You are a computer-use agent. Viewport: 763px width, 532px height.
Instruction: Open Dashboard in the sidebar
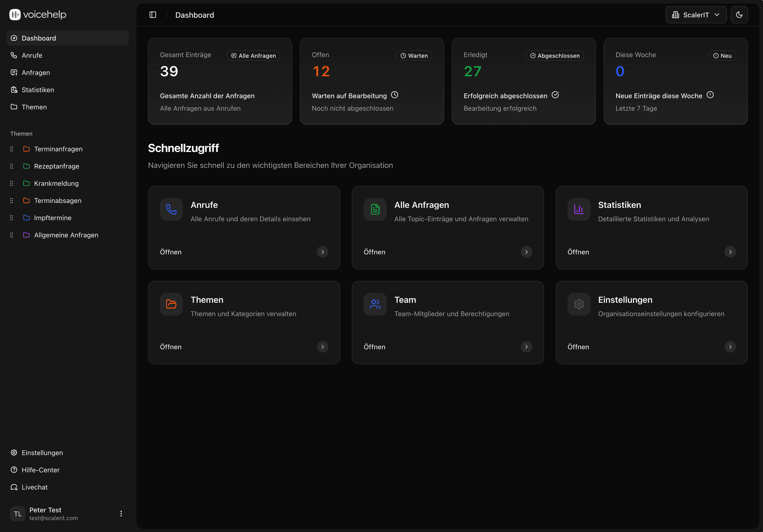tap(67, 38)
